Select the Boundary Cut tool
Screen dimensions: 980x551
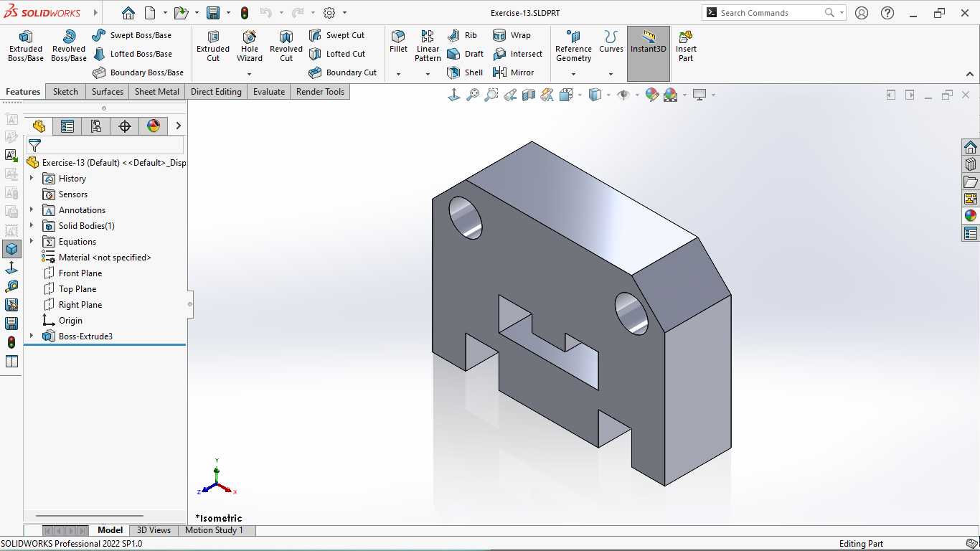point(342,72)
